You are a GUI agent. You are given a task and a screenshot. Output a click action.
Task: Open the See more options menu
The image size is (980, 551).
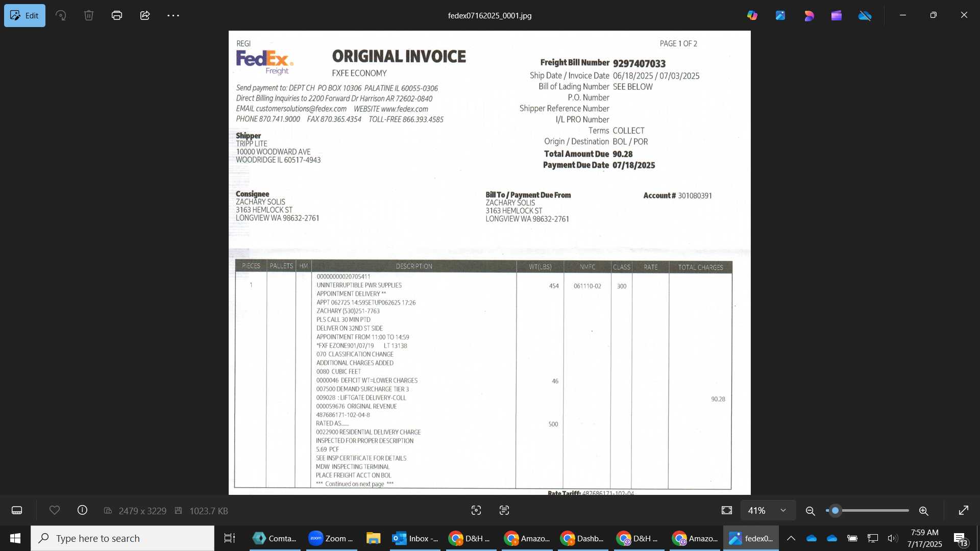coord(173,15)
